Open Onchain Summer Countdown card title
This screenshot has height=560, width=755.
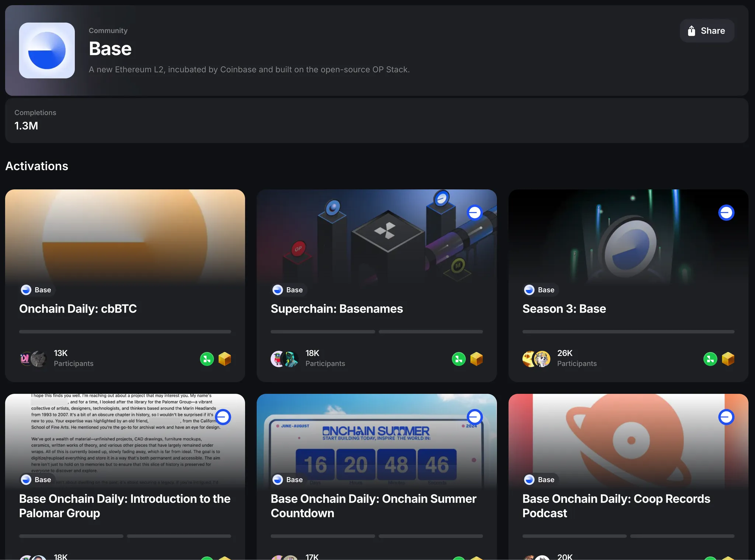[373, 506]
